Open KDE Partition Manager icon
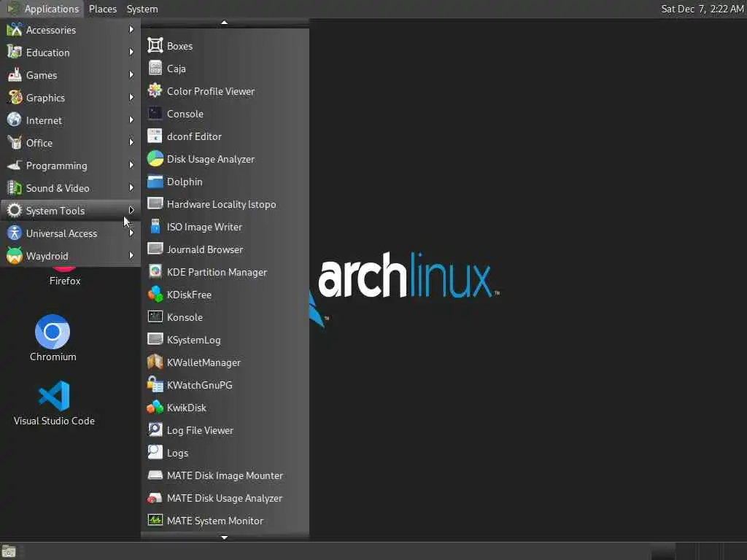747x560 pixels. (x=155, y=271)
